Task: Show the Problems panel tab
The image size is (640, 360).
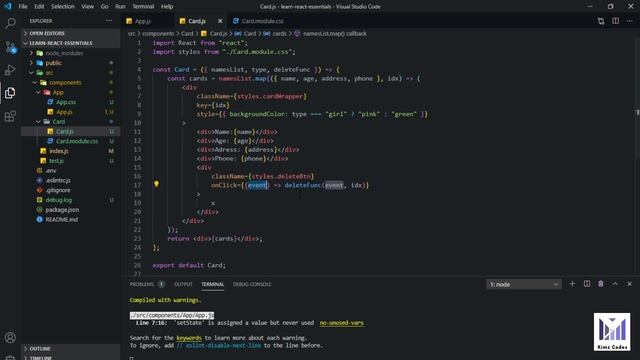Action: click(x=147, y=284)
